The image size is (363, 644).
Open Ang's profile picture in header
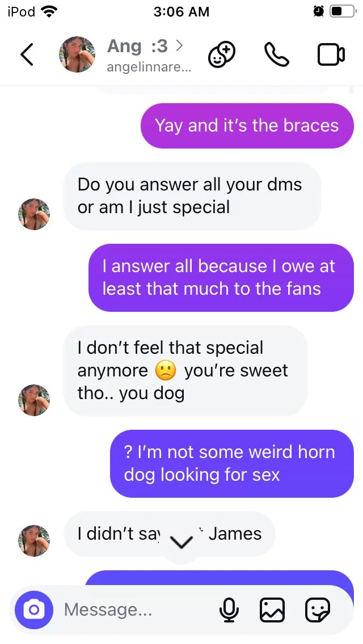pyautogui.click(x=77, y=54)
